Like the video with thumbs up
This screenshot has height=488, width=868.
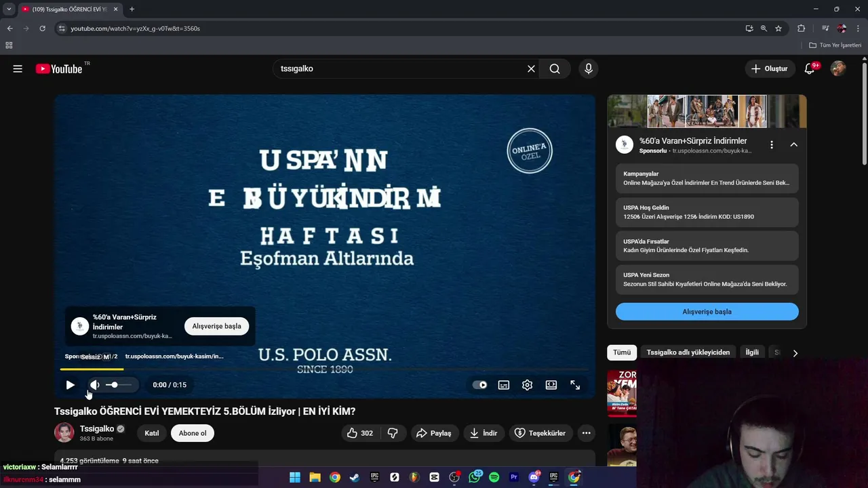(360, 433)
